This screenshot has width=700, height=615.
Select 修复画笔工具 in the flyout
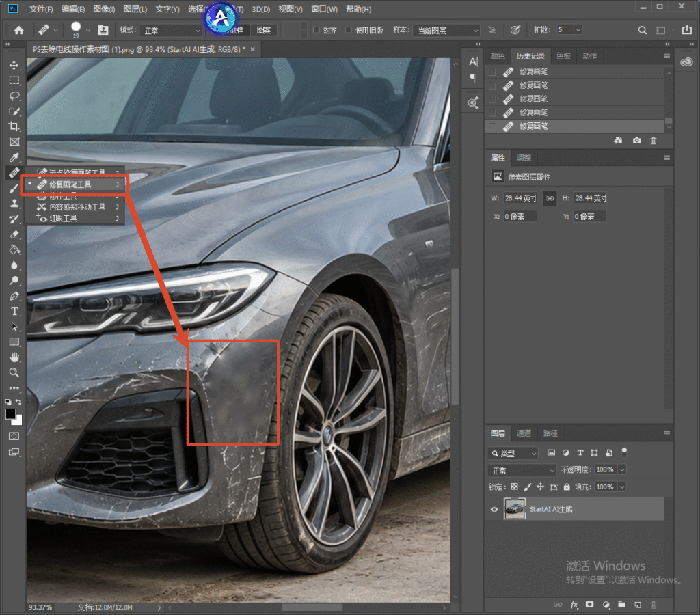coord(75,184)
